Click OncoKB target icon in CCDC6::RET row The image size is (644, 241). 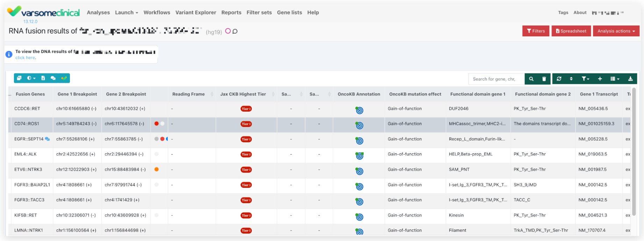pyautogui.click(x=359, y=111)
